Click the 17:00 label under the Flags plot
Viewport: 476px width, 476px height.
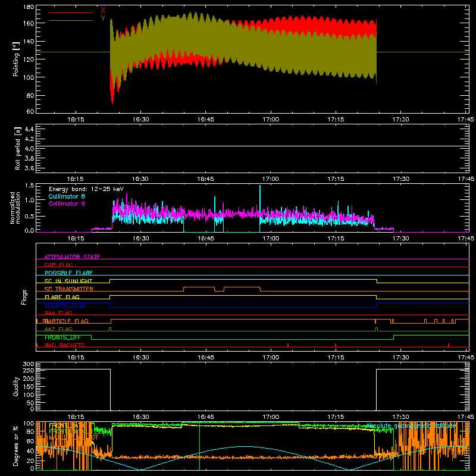271,358
